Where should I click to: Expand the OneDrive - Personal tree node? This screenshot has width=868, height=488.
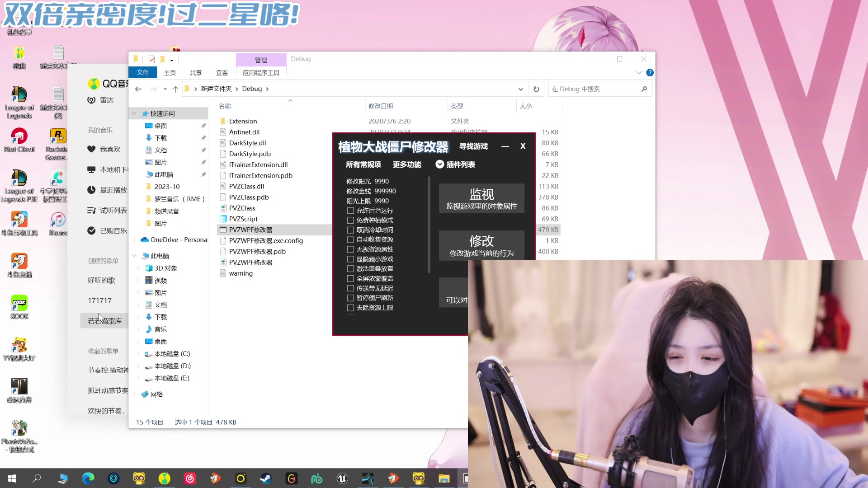point(134,240)
